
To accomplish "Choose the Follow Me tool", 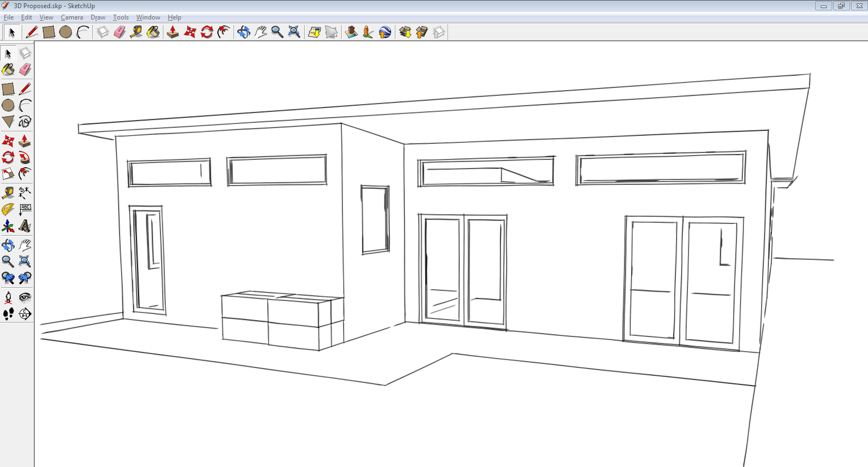I will [x=25, y=157].
